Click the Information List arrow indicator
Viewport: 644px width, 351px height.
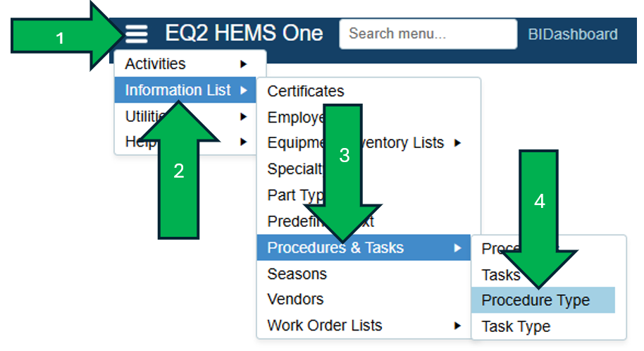pos(243,90)
